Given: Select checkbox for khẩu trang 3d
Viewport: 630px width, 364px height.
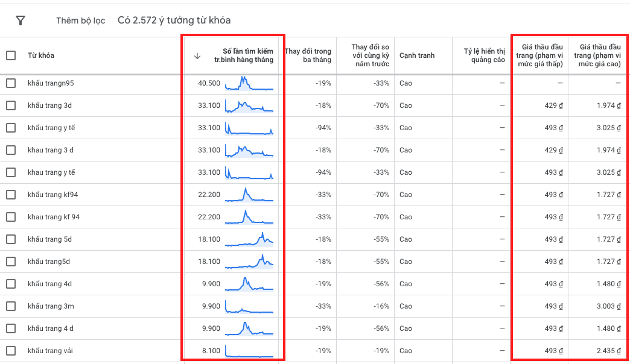Looking at the screenshot, I should [x=11, y=105].
